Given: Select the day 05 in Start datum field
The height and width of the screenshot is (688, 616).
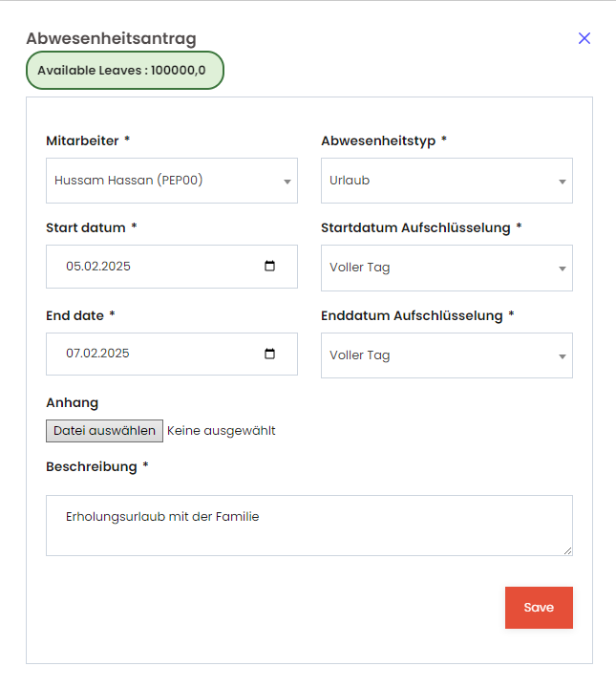Looking at the screenshot, I should click(74, 267).
